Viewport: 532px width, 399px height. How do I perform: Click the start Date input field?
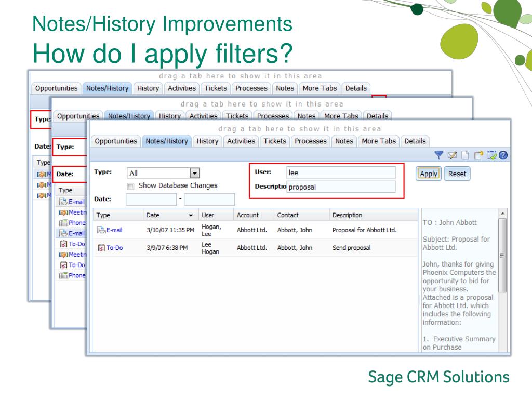pyautogui.click(x=151, y=199)
